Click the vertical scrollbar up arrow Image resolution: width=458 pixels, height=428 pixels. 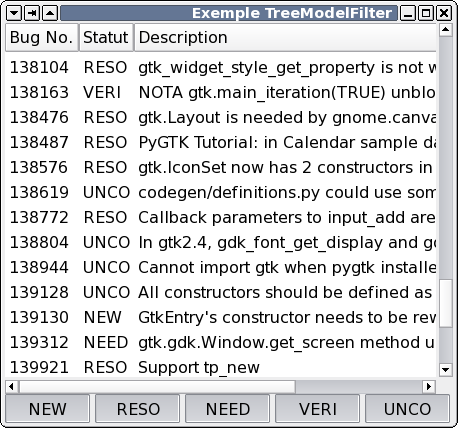[446, 30]
